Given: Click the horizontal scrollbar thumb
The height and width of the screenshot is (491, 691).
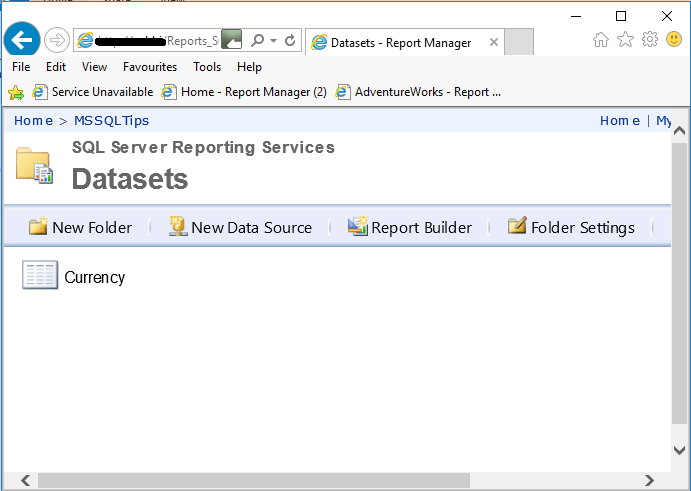Looking at the screenshot, I should (x=254, y=480).
